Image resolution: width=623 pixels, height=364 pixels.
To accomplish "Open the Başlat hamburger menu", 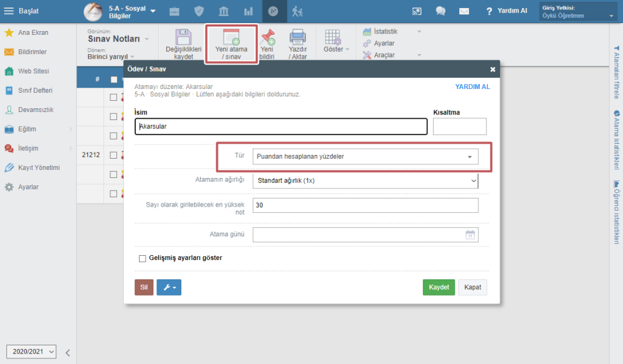I will (x=21, y=11).
